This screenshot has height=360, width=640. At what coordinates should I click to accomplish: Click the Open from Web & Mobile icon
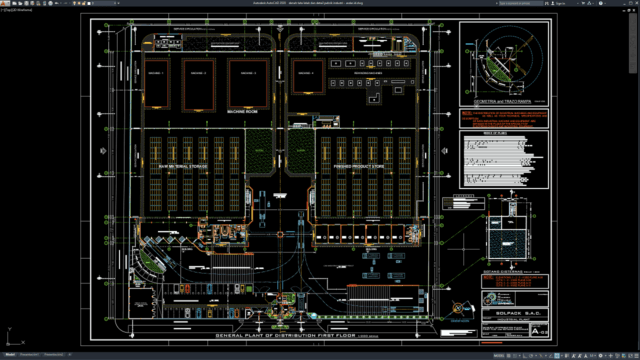tap(38, 3)
